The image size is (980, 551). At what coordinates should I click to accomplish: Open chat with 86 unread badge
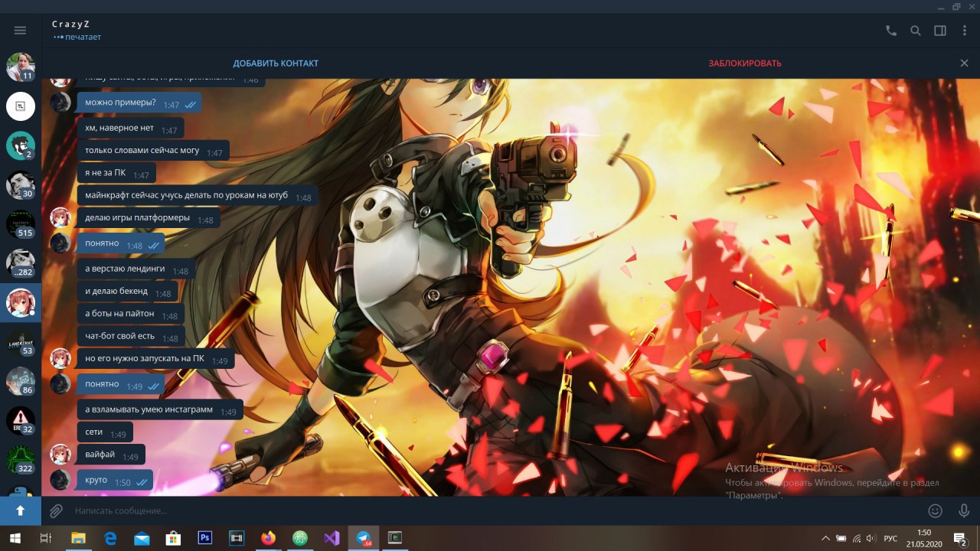click(21, 381)
